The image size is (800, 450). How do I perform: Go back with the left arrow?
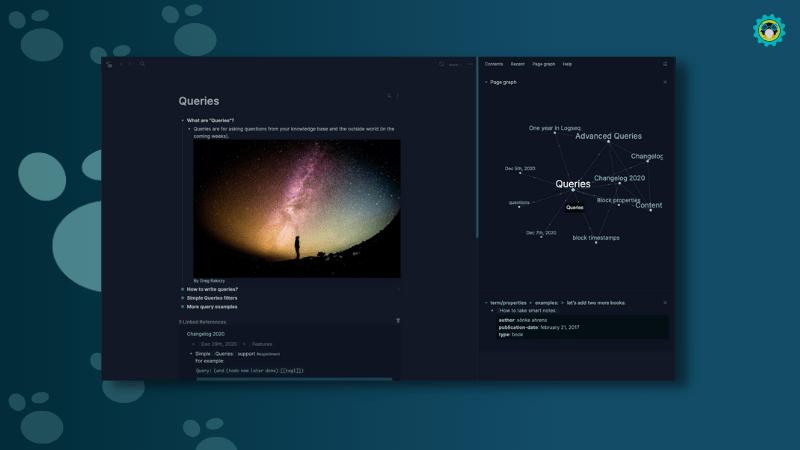pos(121,64)
